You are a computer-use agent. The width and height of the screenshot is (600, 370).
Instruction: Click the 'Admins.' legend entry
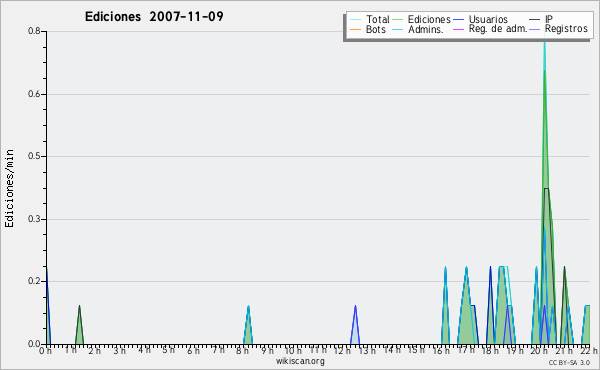(418, 29)
